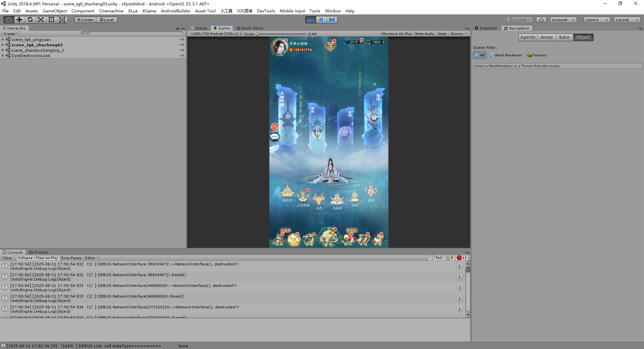
Task: Click the 上古神器 icon in game
Action: coord(303,197)
